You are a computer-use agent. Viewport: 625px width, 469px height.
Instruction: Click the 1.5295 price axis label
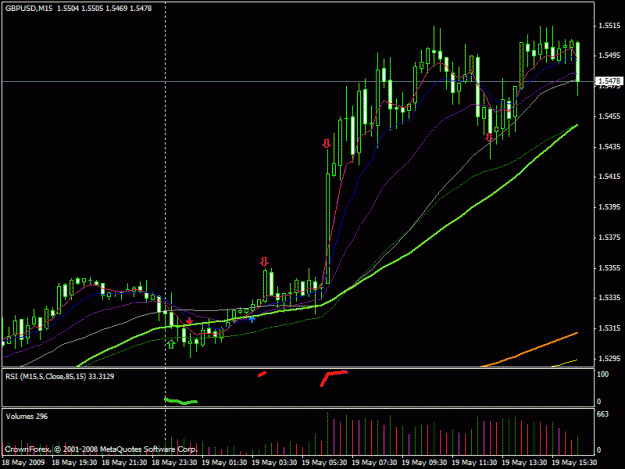coord(609,359)
